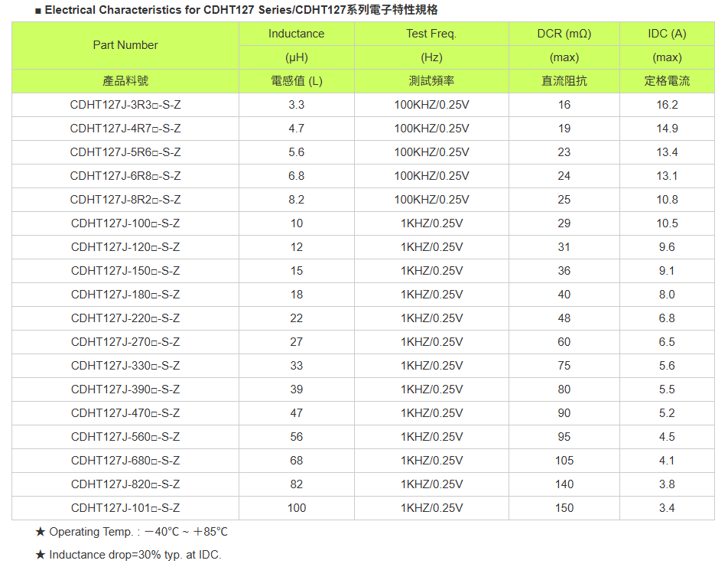This screenshot has width=728, height=567.
Task: Click test frequency in CDHT127J-100 row
Action: pos(431,223)
